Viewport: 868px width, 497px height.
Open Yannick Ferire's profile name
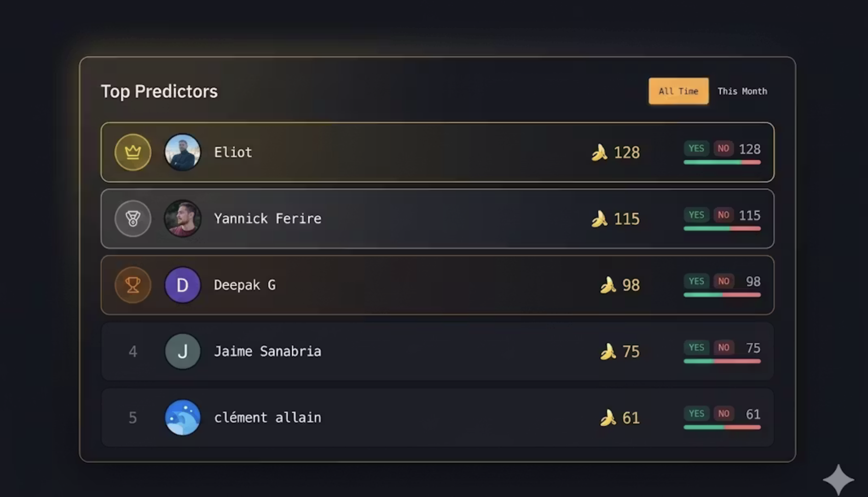click(267, 219)
